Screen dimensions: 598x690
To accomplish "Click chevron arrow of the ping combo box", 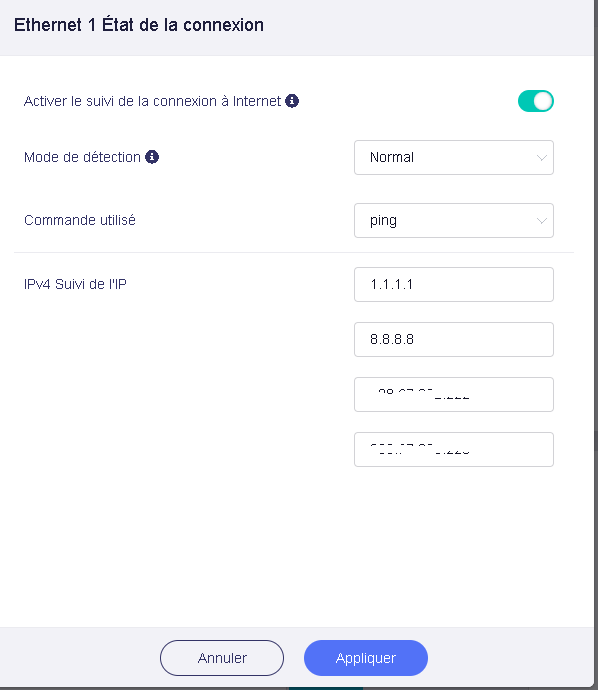I will coord(542,220).
